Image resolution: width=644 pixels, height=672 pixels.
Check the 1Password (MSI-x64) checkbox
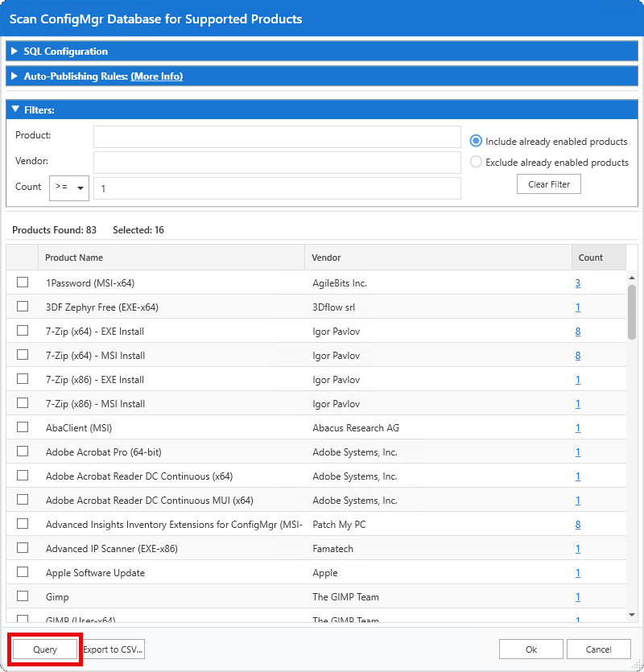(x=22, y=282)
